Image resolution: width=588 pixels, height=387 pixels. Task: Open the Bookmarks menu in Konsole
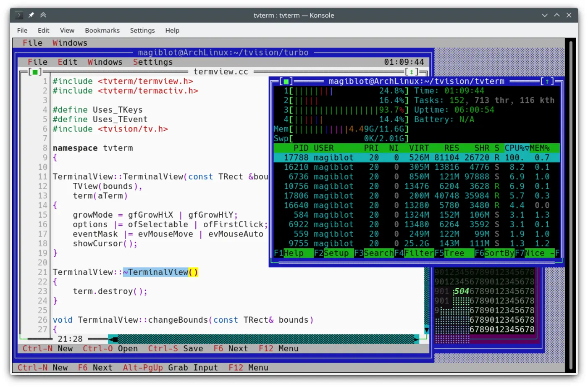(x=102, y=30)
